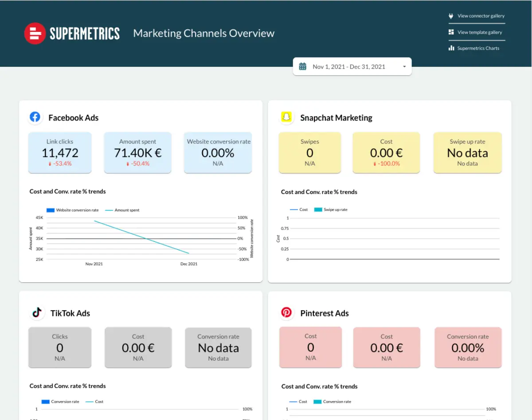Select the Swipe up rate No data scorecard

[x=468, y=152]
